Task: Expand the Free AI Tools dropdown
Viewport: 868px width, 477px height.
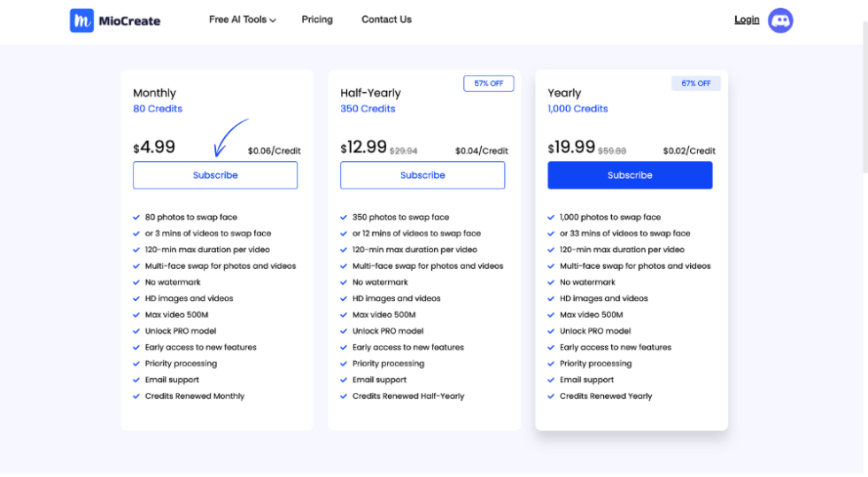Action: (243, 19)
